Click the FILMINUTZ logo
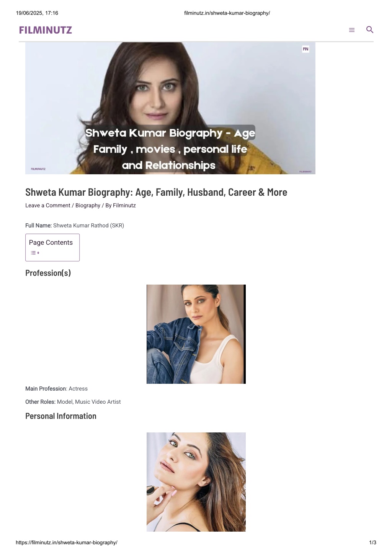 point(46,30)
